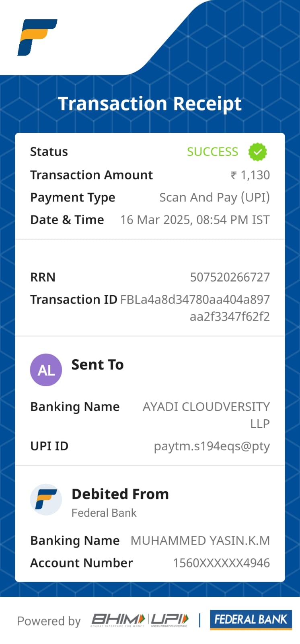Click the transaction amount 1,130
300x644 pixels.
click(255, 175)
